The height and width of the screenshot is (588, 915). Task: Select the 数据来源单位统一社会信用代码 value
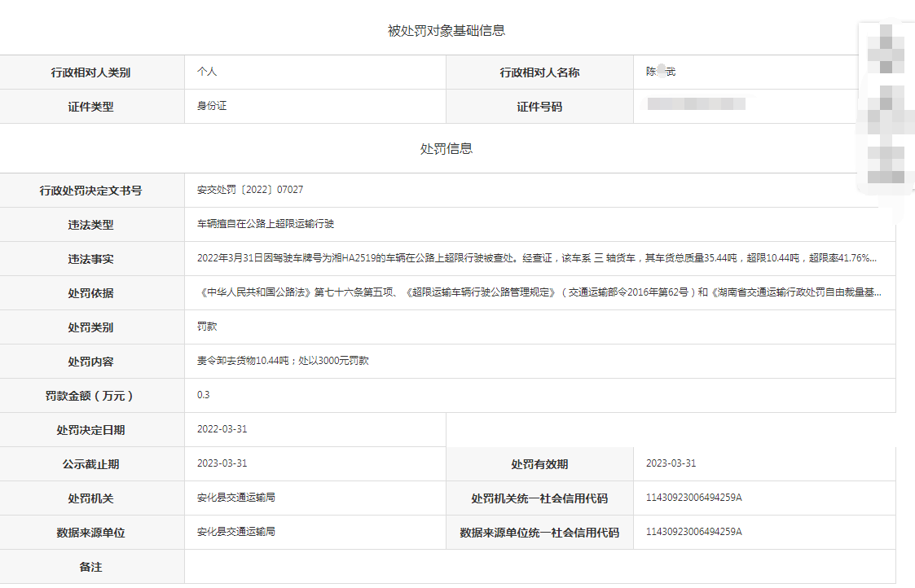pos(693,532)
